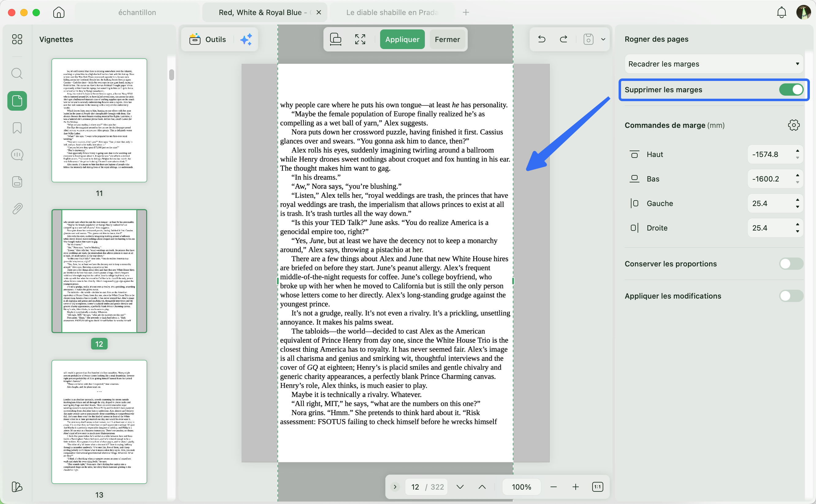Enable Conserver les proportions toggle
Viewport: 816px width, 504px height.
[x=791, y=264]
